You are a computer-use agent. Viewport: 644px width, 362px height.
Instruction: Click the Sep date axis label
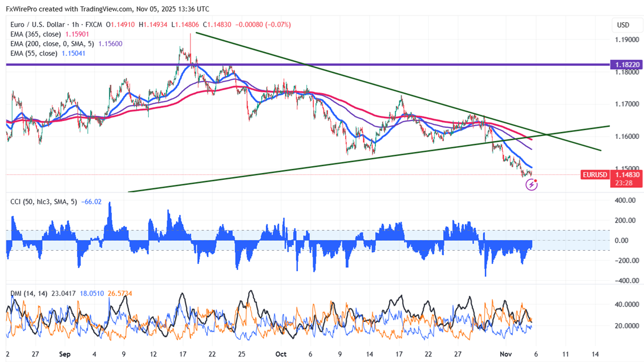coord(64,354)
